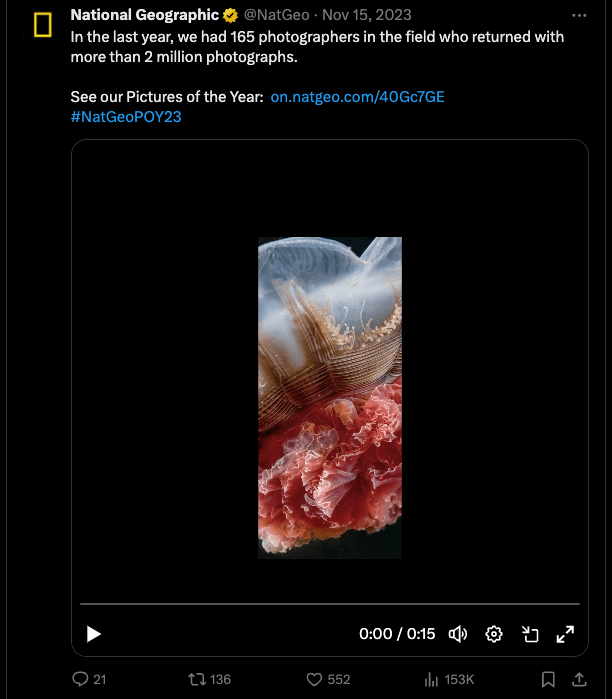The image size is (612, 699).
Task: Open the #NatGeoPOY23 hashtag
Action: (126, 117)
